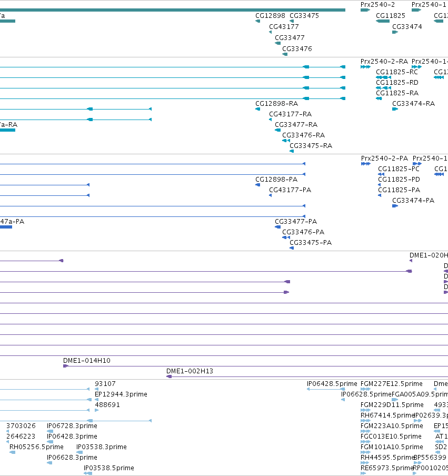Select the CG33477 gene label
Image resolution: width=448 pixels, height=476 pixels.
tap(290, 37)
